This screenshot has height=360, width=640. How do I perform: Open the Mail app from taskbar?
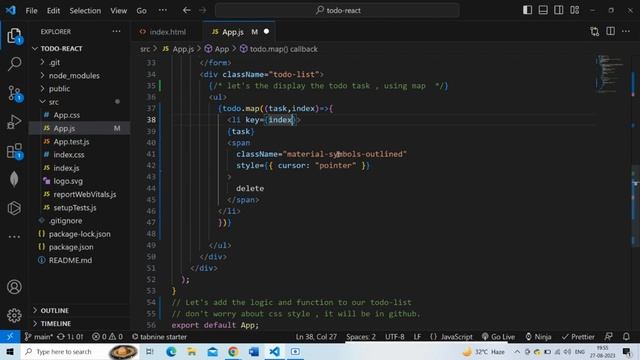pos(213,351)
